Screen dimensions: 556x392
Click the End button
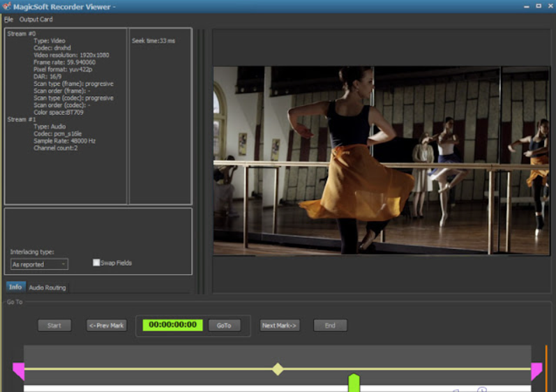click(x=330, y=325)
